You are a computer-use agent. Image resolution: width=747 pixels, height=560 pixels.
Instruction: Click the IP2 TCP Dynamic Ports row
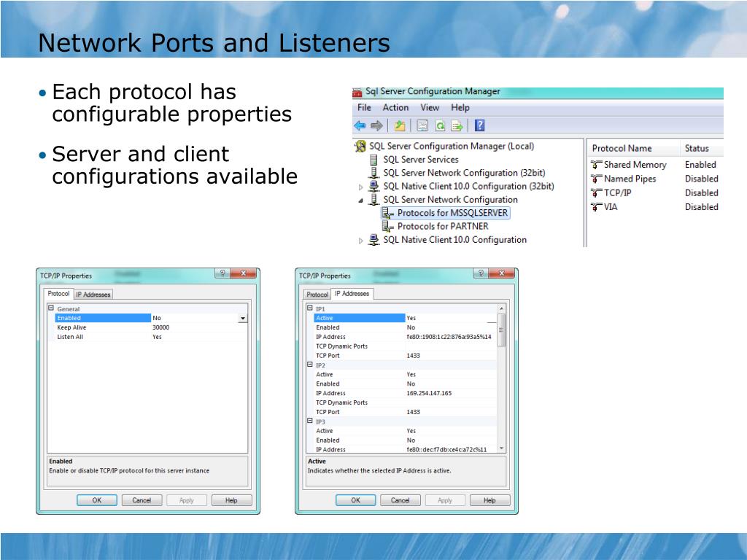(x=405, y=402)
